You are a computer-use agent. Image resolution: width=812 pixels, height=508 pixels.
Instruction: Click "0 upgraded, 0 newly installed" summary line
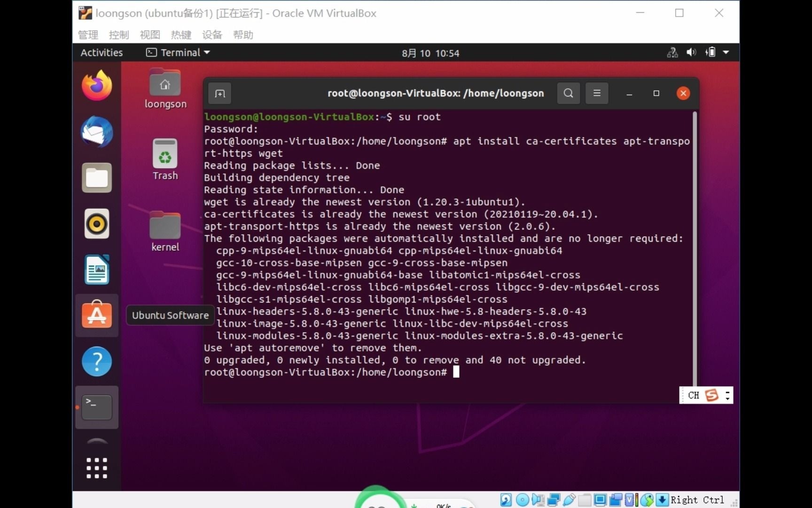click(395, 360)
